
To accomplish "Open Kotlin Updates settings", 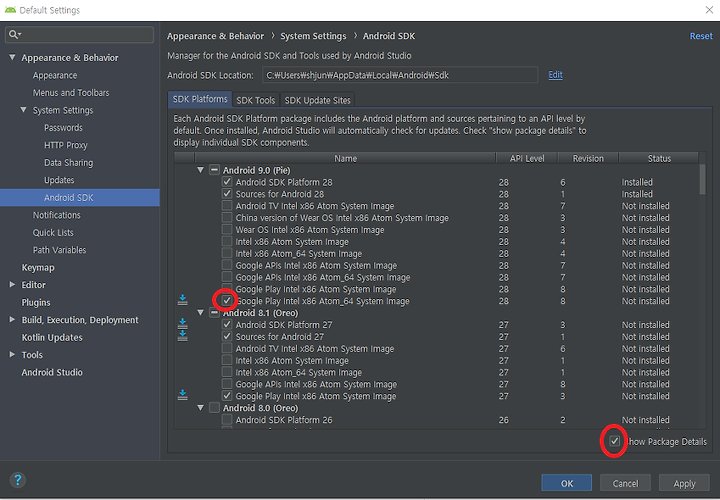I will click(x=52, y=337).
